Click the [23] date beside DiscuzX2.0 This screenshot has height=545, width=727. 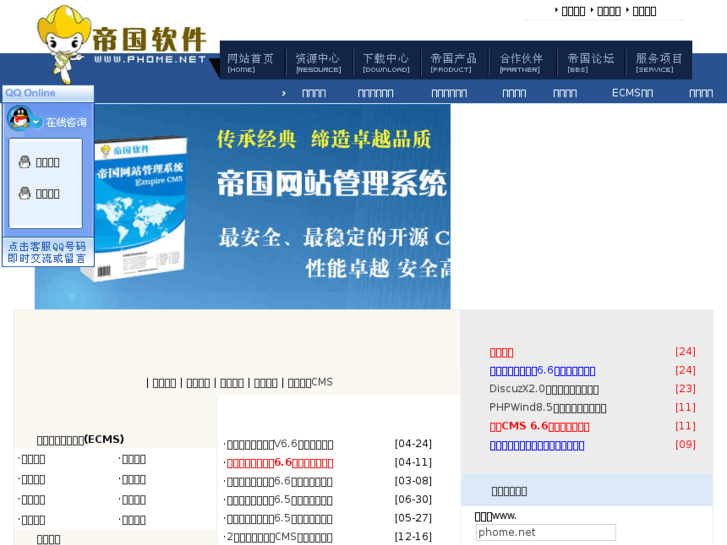[x=685, y=389]
